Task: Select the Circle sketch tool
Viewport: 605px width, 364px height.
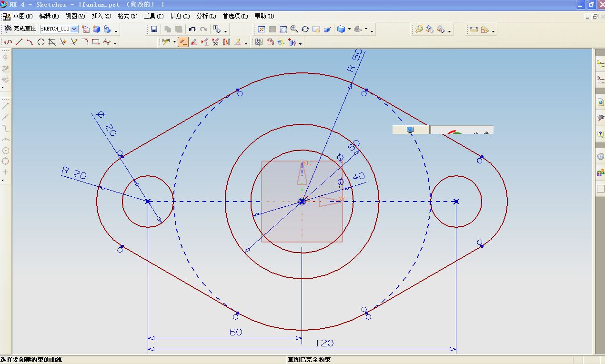Action: click(41, 42)
